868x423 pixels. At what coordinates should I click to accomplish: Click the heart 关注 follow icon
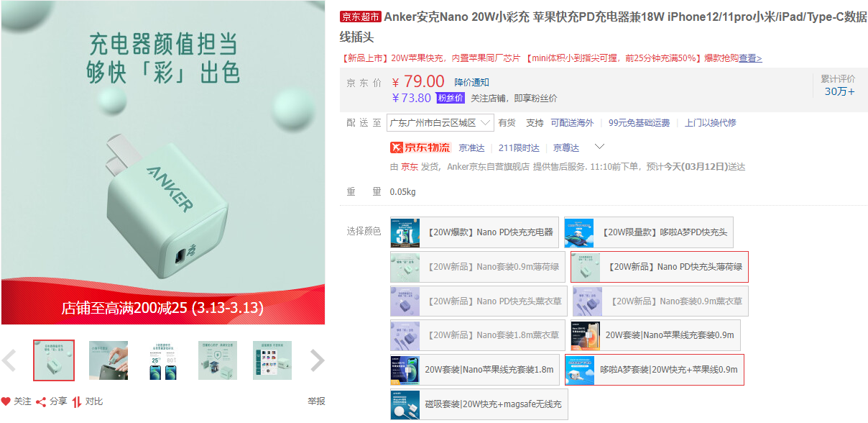click(6, 401)
